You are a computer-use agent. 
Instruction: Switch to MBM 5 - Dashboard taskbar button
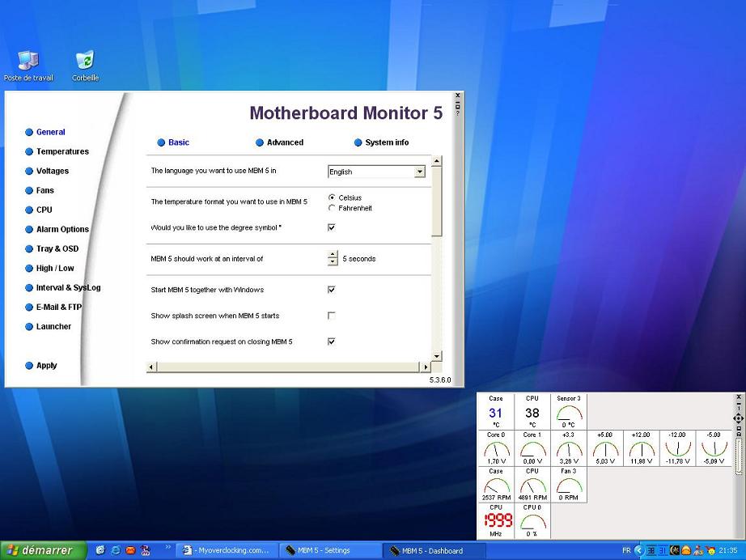(x=434, y=550)
